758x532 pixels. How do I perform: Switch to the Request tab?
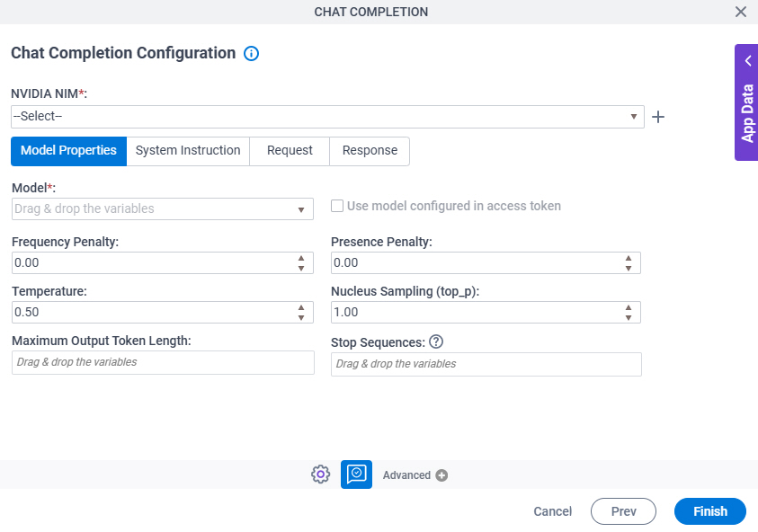click(290, 151)
